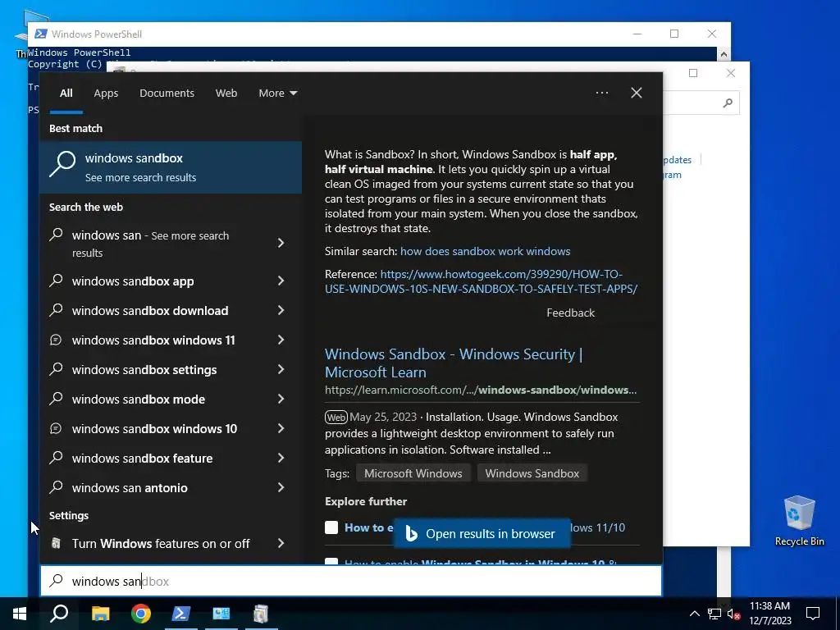Viewport: 840px width, 630px height.
Task: Select the windows sandbox mode suggestion
Action: click(138, 399)
